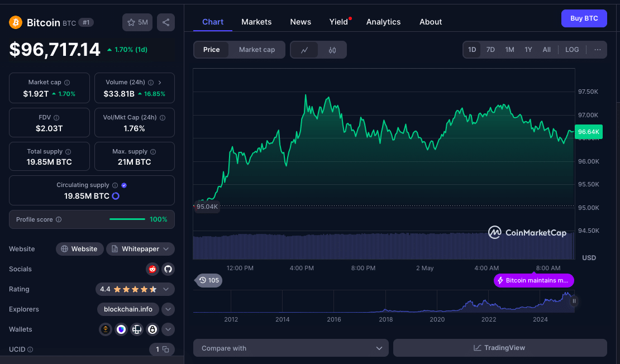Open the second wallet shield icon
620x364 pixels.
coord(121,329)
